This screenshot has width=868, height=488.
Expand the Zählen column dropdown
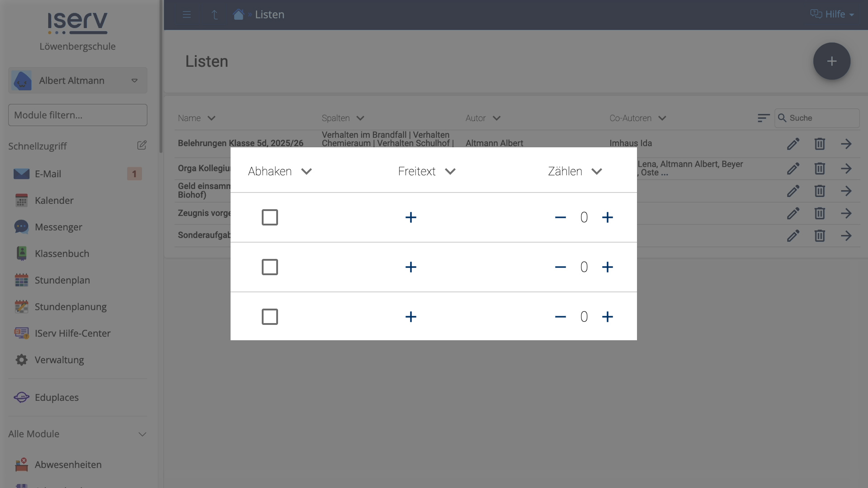(x=597, y=172)
